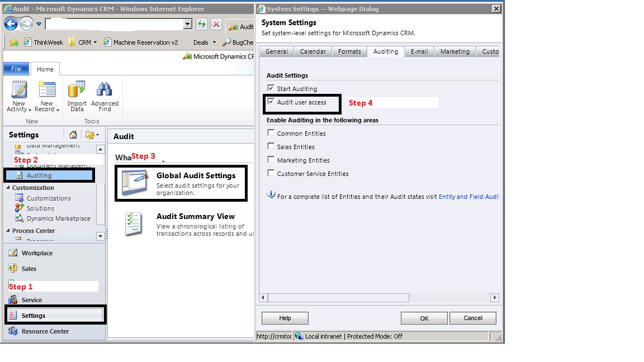The image size is (644, 362).
Task: Enable auditing for Sales Entities
Action: [271, 146]
